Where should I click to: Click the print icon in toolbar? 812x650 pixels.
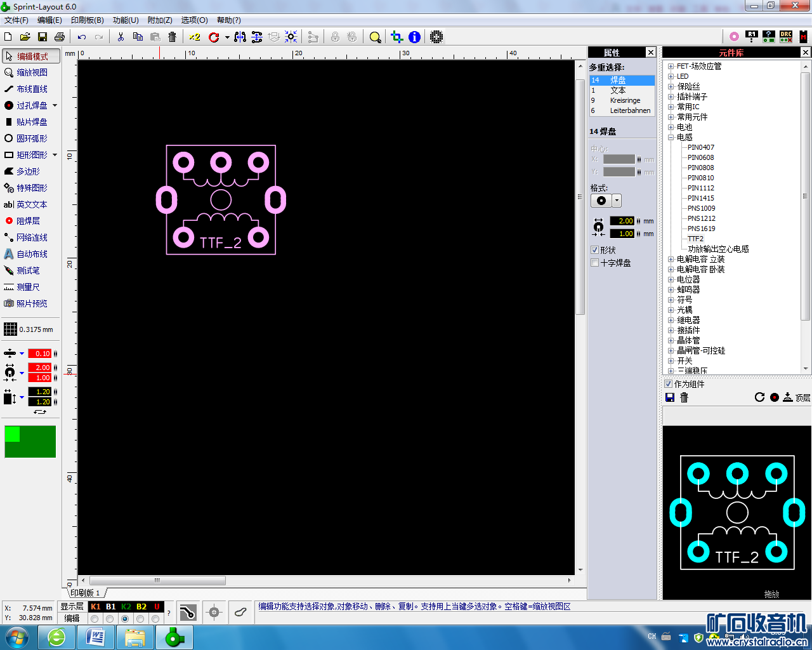(x=60, y=37)
